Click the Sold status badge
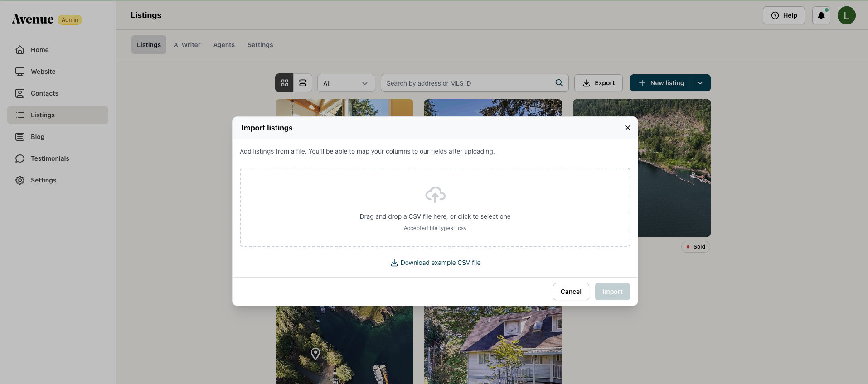868x384 pixels. [x=696, y=247]
